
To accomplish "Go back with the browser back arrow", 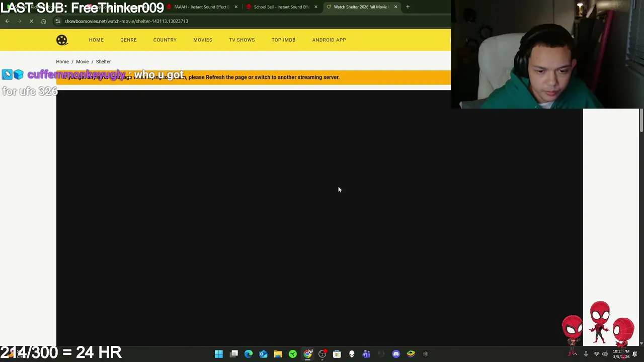I will 8,21.
